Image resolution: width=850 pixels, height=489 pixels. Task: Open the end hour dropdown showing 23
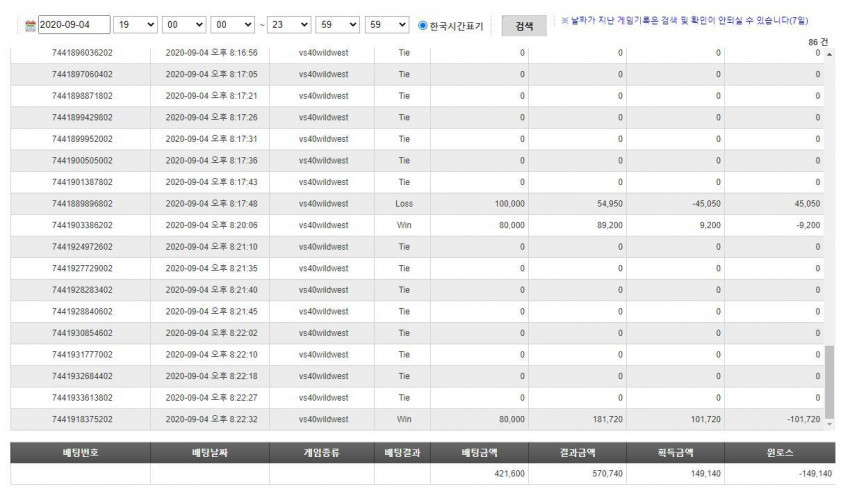289,24
